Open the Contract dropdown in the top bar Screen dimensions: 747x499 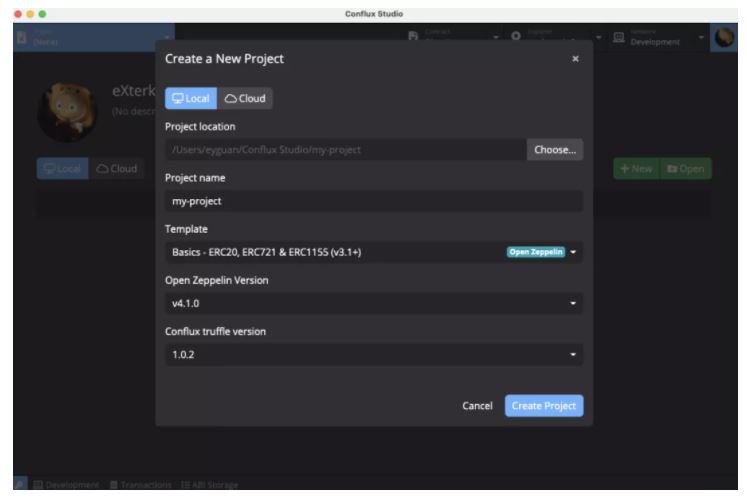[454, 37]
